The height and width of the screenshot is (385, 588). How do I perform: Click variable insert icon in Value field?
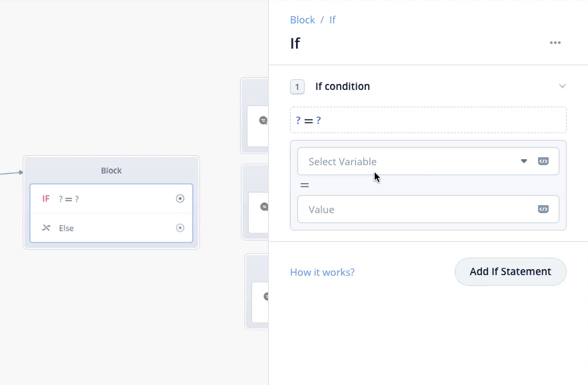543,209
